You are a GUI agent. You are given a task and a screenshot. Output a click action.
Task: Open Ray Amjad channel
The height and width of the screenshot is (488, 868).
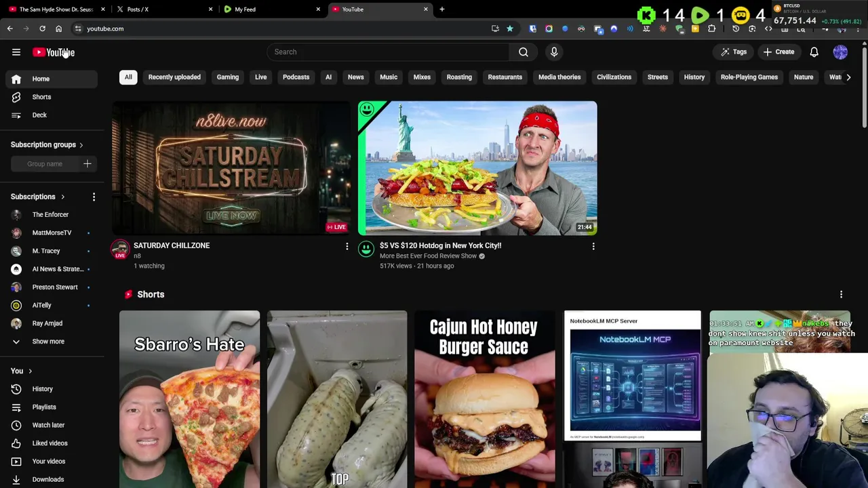tap(52, 323)
